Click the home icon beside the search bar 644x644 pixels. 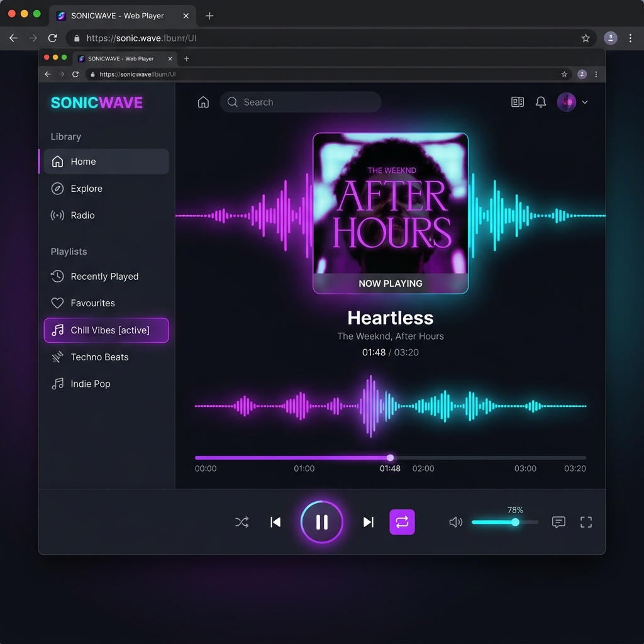coord(203,102)
